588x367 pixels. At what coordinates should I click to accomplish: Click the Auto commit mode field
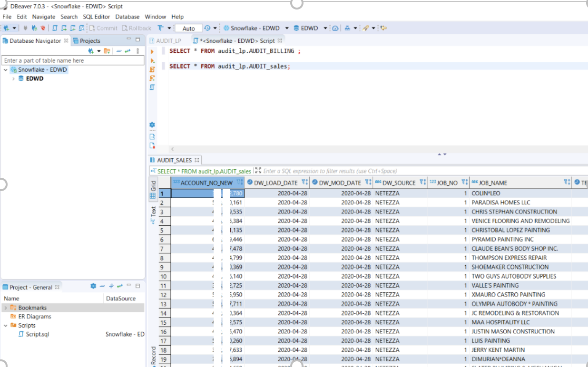coord(189,28)
